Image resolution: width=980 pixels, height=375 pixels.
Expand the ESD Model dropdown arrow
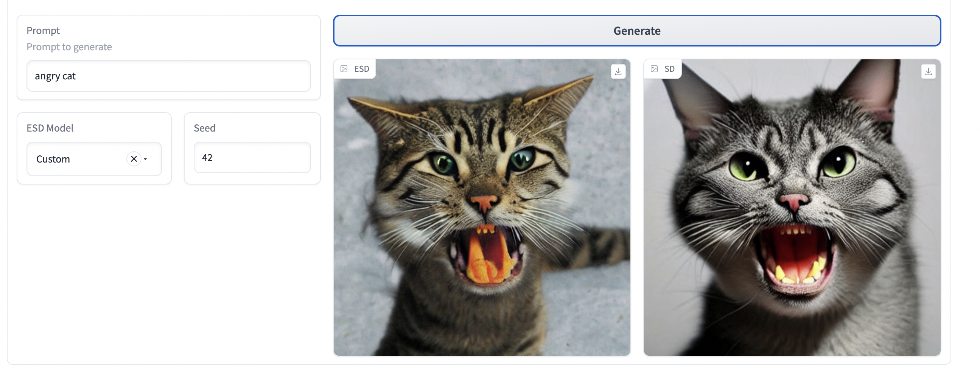[x=145, y=159]
